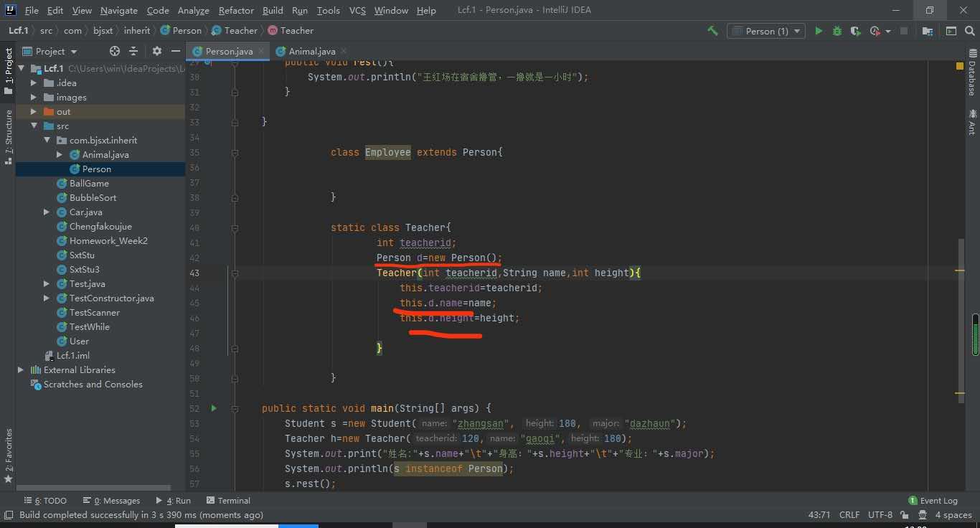Expand the Animal.java node

pyautogui.click(x=60, y=154)
